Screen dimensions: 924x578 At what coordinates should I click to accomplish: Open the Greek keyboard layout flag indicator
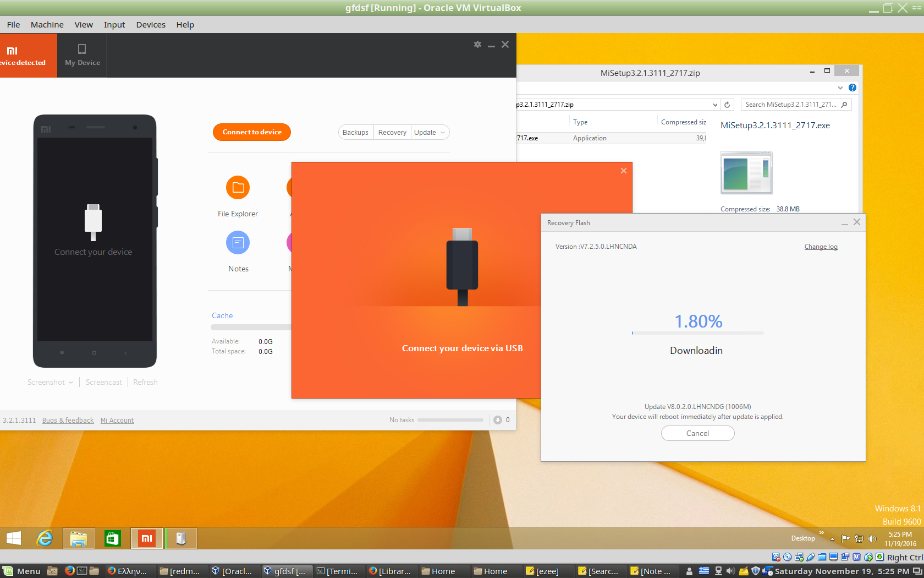[x=704, y=571]
